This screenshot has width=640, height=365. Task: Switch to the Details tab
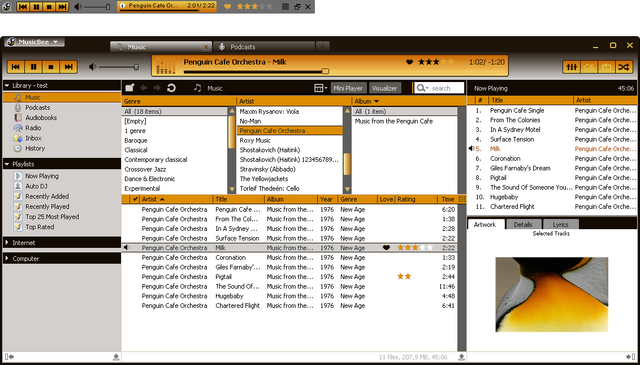[523, 225]
